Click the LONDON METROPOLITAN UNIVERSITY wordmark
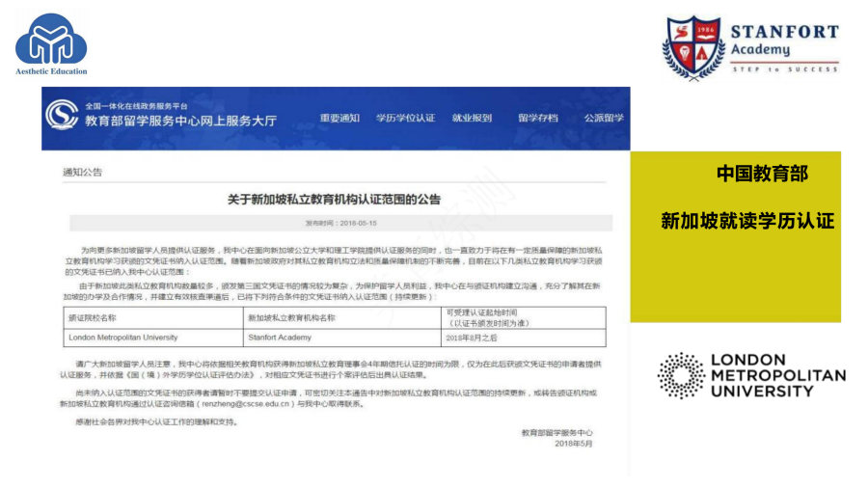868x488 pixels. pyautogui.click(x=777, y=376)
